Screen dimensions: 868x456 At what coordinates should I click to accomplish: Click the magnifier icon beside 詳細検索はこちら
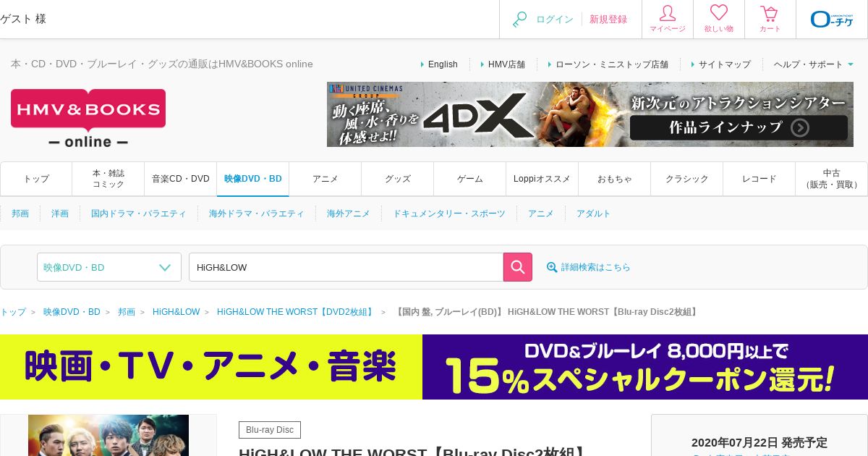point(552,267)
